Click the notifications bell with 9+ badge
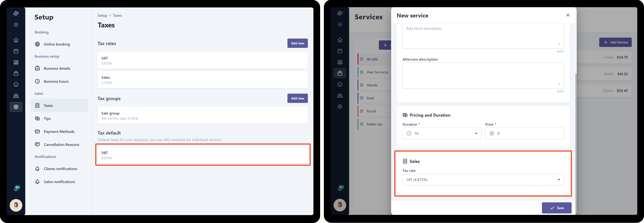The height and width of the screenshot is (223, 644). pyautogui.click(x=16, y=188)
